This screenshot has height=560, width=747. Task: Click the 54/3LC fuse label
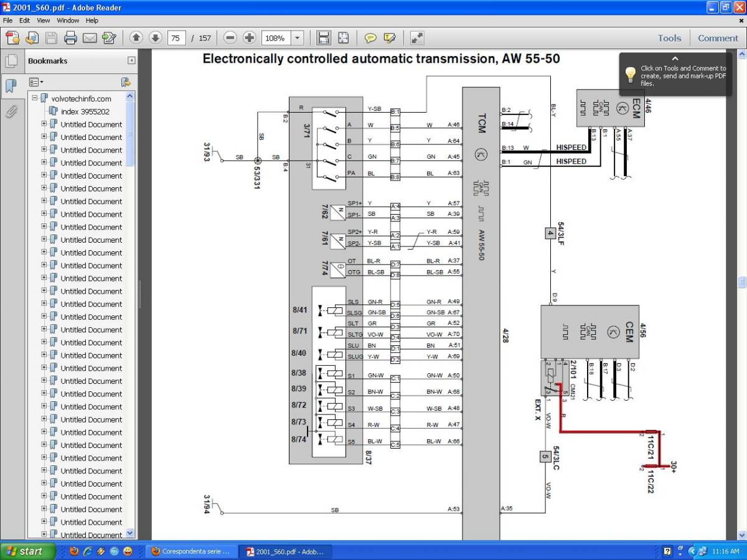click(x=556, y=457)
